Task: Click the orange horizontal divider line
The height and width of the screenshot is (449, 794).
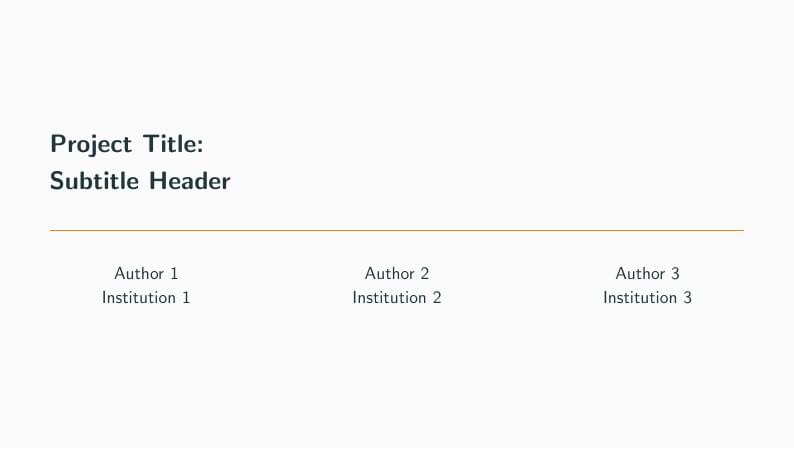Action: click(397, 231)
